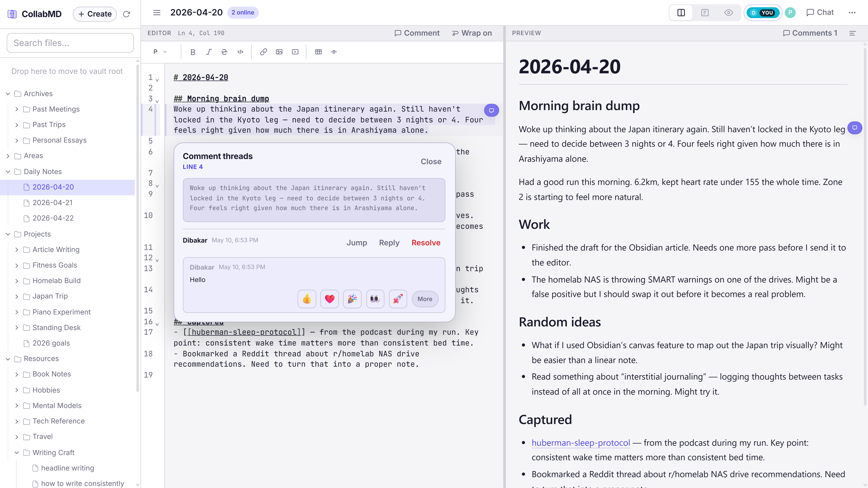Apply italic formatting
The width and height of the screenshot is (868, 488).
coord(209,52)
